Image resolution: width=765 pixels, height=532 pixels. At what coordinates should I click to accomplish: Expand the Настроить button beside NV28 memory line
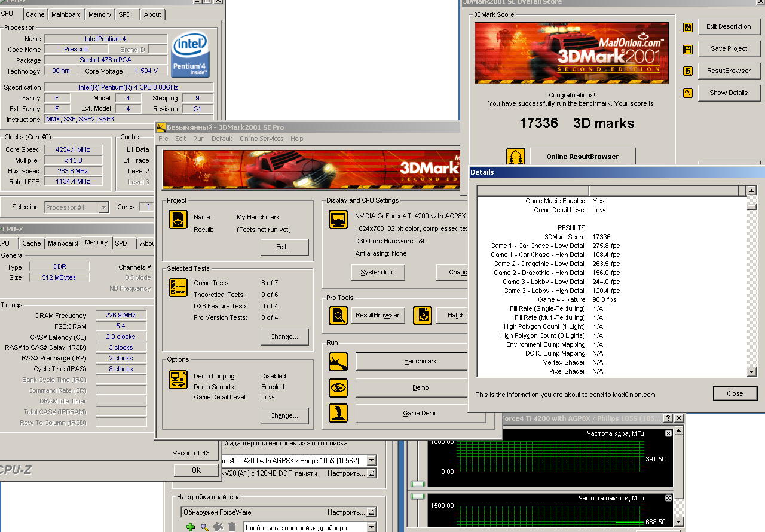click(371, 473)
